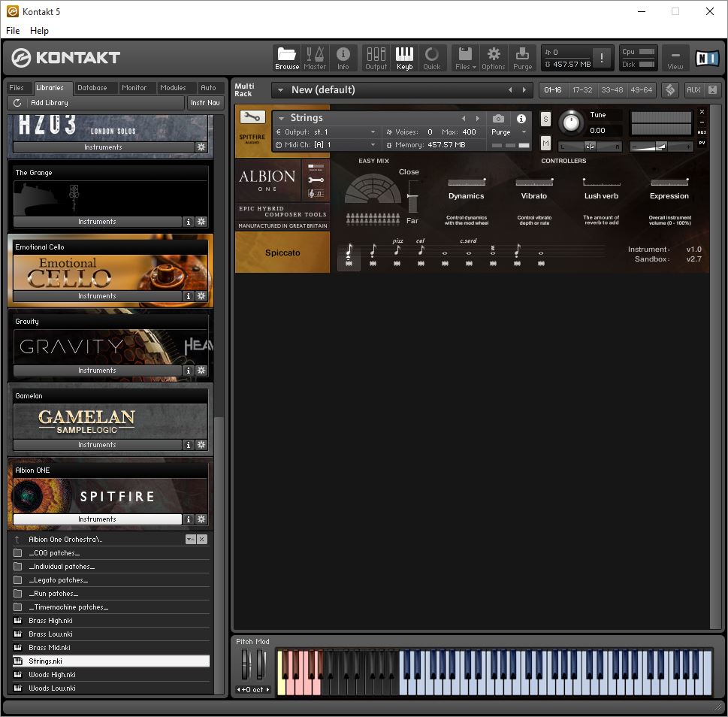Image resolution: width=728 pixels, height=717 pixels.
Task: Toggle the PV button on instrument header
Action: pos(702,143)
